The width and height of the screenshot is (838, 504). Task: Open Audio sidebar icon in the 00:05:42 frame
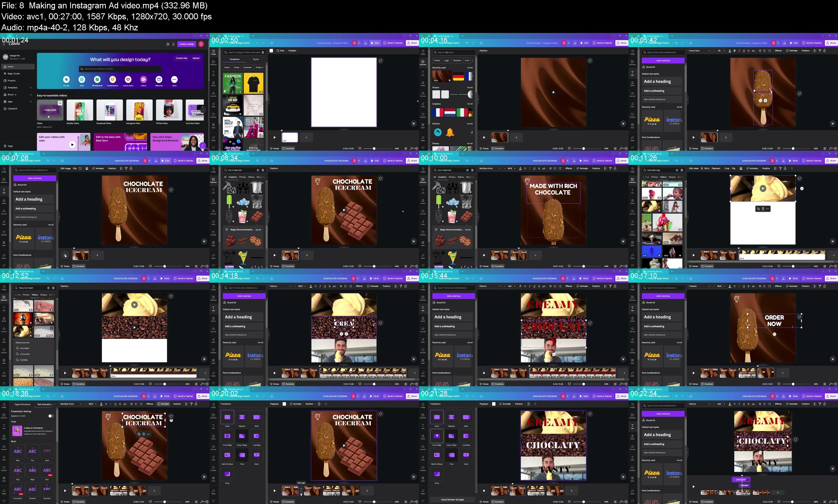pos(632,139)
